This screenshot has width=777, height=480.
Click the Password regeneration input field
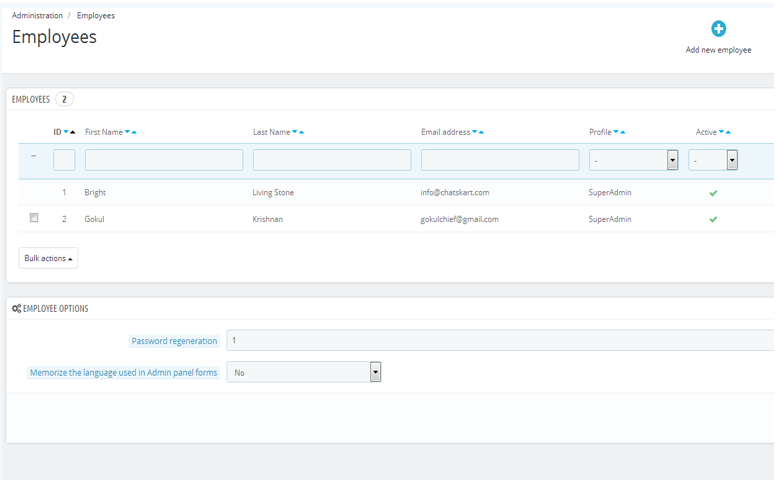(x=500, y=340)
